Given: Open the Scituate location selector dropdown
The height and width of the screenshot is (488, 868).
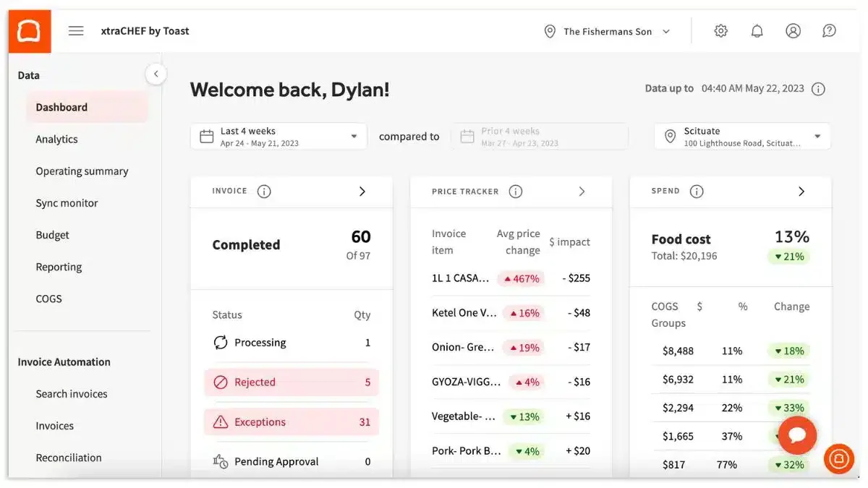Looking at the screenshot, I should (x=742, y=137).
